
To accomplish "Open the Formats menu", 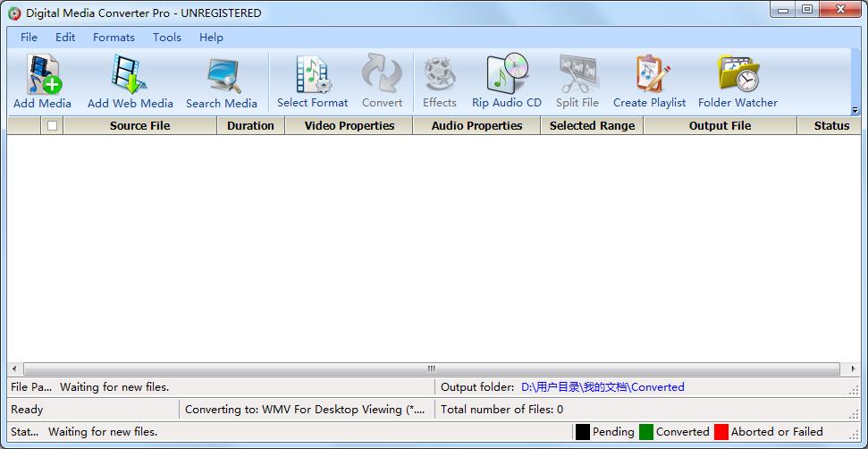I will click(114, 38).
